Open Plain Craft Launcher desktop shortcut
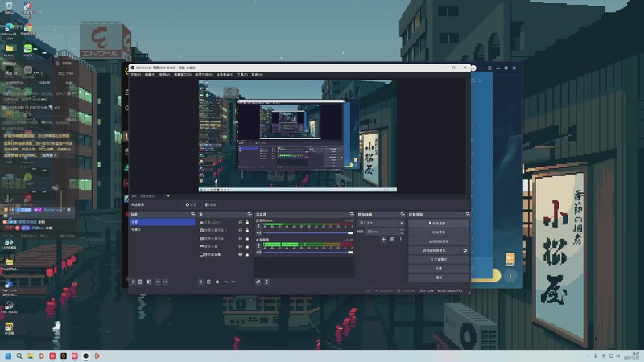 tap(9, 288)
